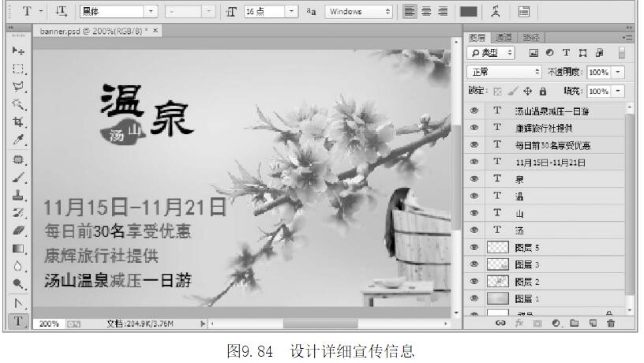This screenshot has height=363, width=644.
Task: Select the Lasso tool
Action: point(17,85)
